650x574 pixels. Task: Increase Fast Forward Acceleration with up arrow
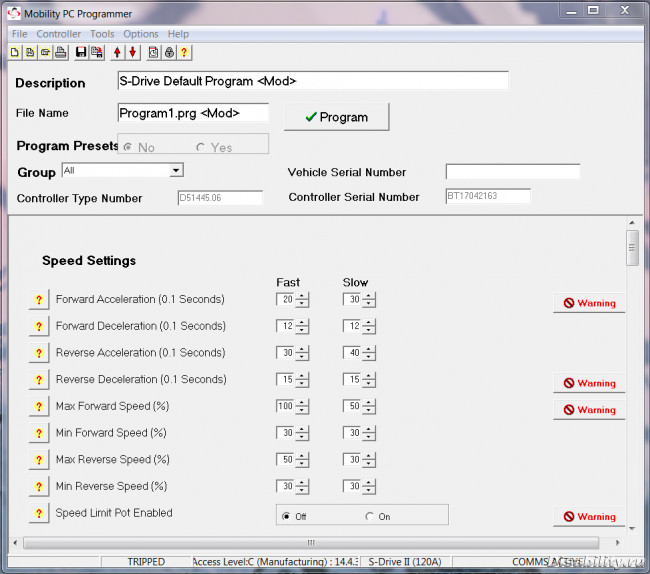302,296
